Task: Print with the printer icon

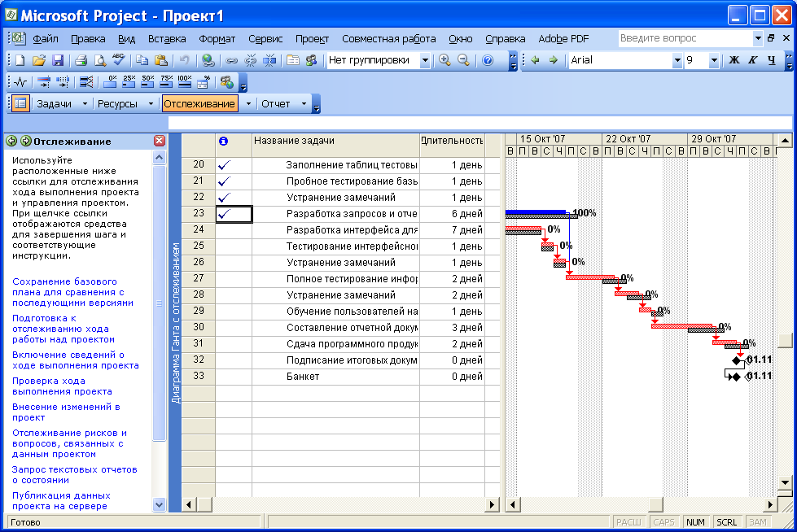Action: (81, 60)
